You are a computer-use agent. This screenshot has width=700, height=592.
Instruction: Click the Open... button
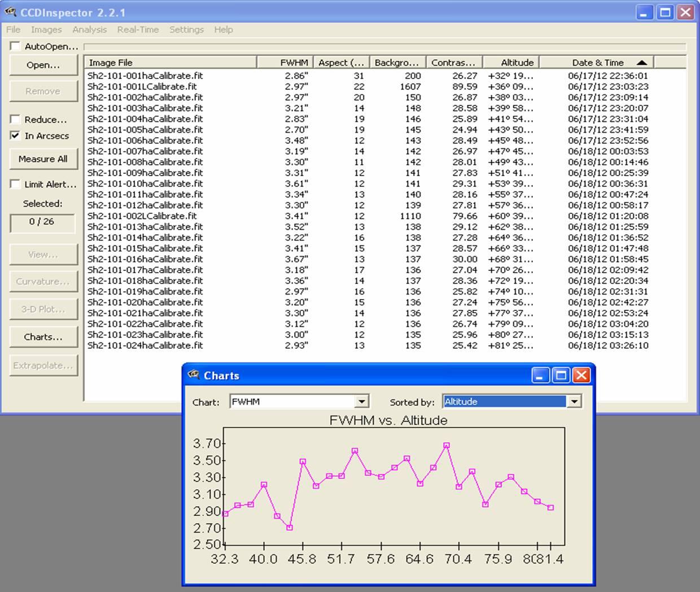click(x=43, y=65)
